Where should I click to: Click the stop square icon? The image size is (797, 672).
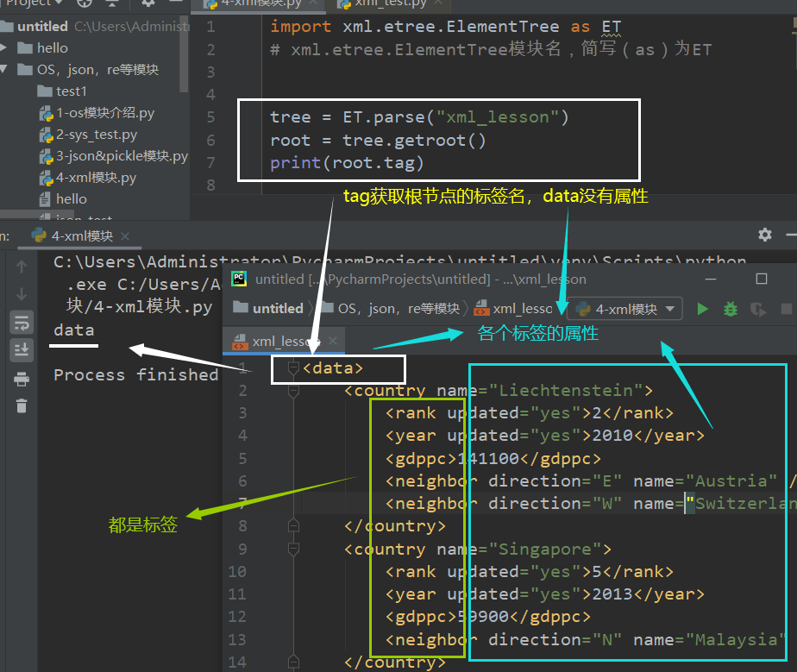point(787,309)
